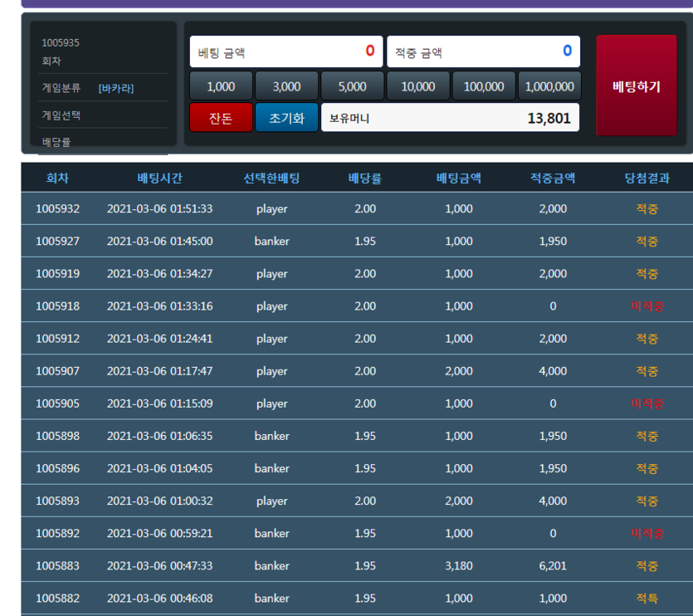Click timestamp 2021-03-06 01:17:47
Viewport: 693px width, 616px height.
159,371
